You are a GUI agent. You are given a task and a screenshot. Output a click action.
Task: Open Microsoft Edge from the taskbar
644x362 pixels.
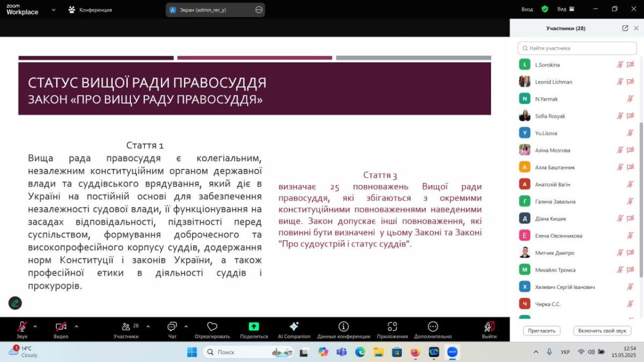click(x=360, y=352)
